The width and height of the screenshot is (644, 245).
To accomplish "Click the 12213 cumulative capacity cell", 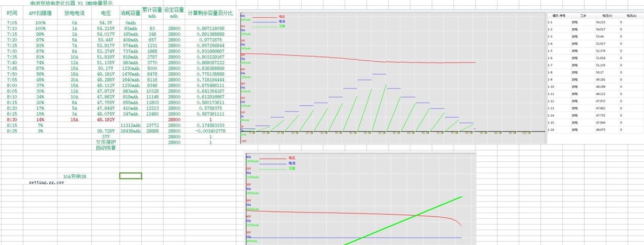I will [152, 108].
